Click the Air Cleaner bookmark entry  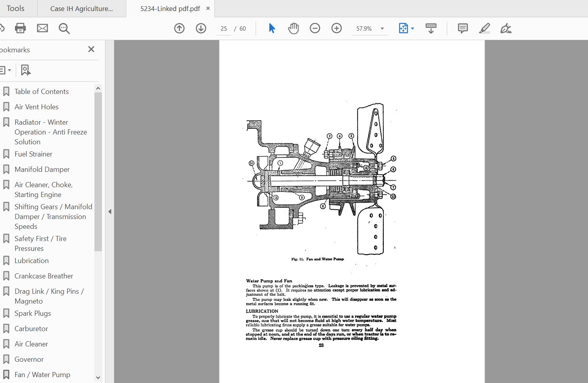(x=31, y=344)
